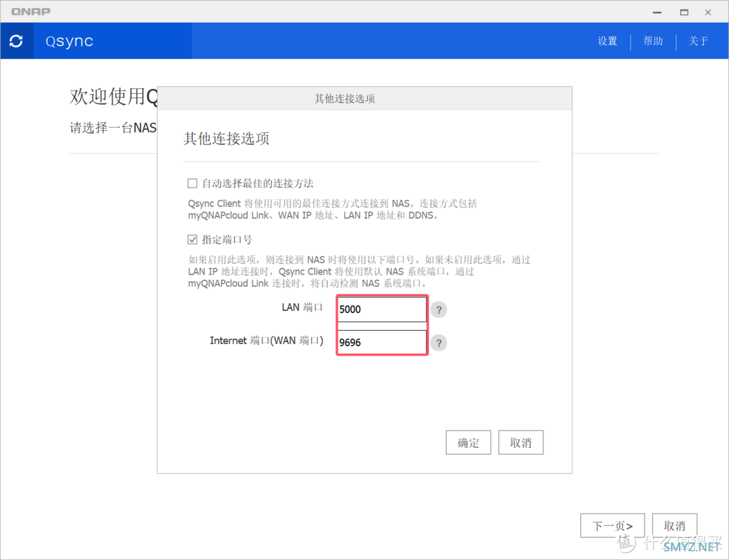Open the LAN 端口 help question mark
Viewport: 729px width, 560px height.
pos(439,310)
